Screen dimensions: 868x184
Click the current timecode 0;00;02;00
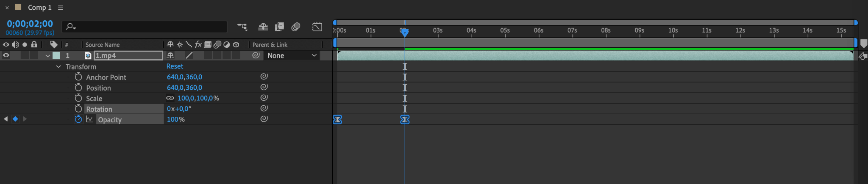(x=30, y=24)
